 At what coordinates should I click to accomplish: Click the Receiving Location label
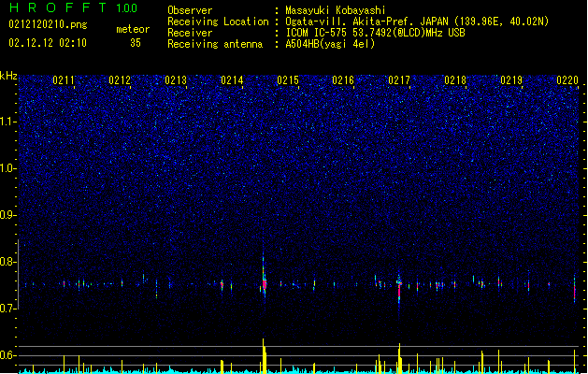coord(218,22)
